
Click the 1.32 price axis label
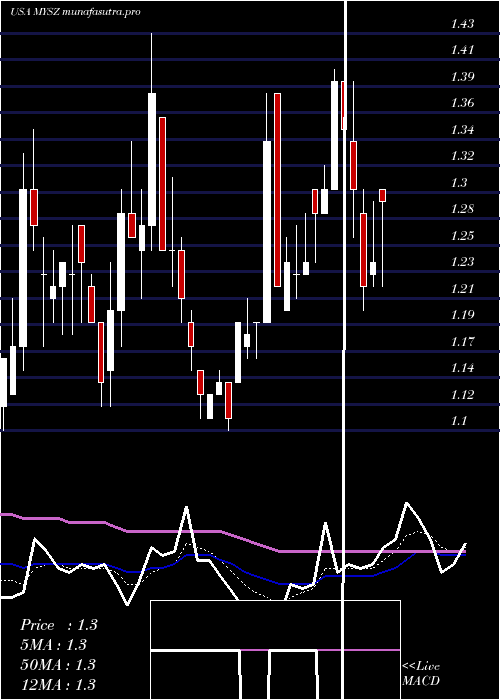point(462,156)
